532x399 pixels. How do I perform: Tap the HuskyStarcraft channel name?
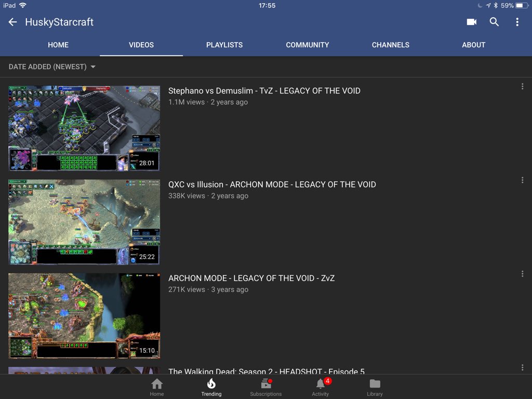(59, 22)
